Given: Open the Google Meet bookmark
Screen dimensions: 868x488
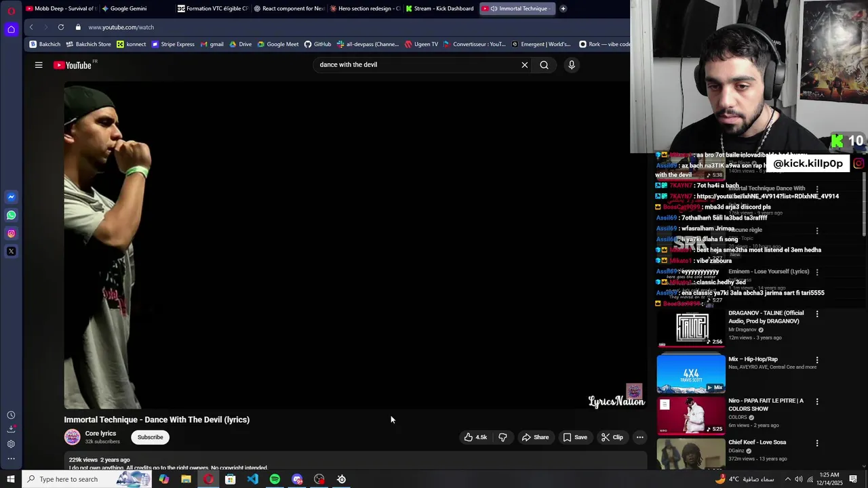Looking at the screenshot, I should tap(277, 44).
